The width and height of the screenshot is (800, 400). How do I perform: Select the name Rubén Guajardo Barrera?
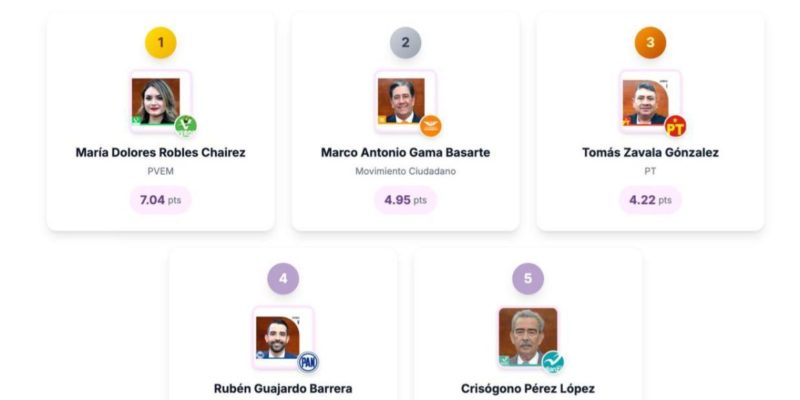click(283, 389)
